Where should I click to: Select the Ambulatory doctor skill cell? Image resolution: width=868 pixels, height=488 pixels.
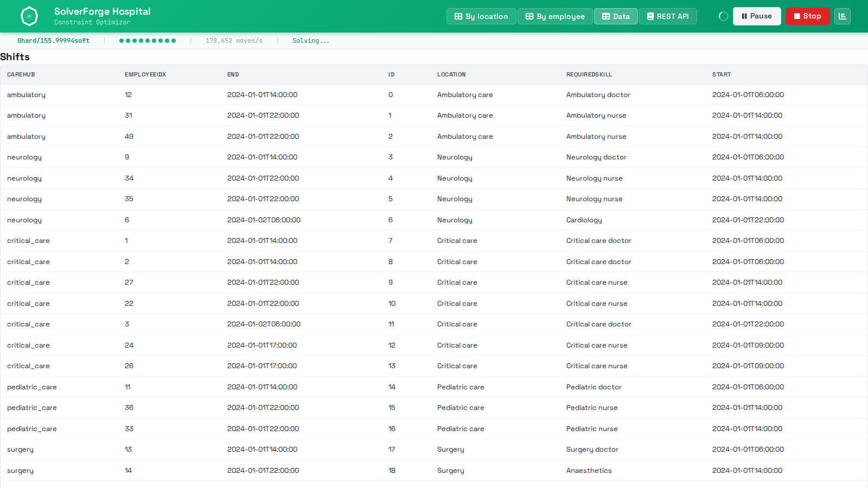click(598, 95)
